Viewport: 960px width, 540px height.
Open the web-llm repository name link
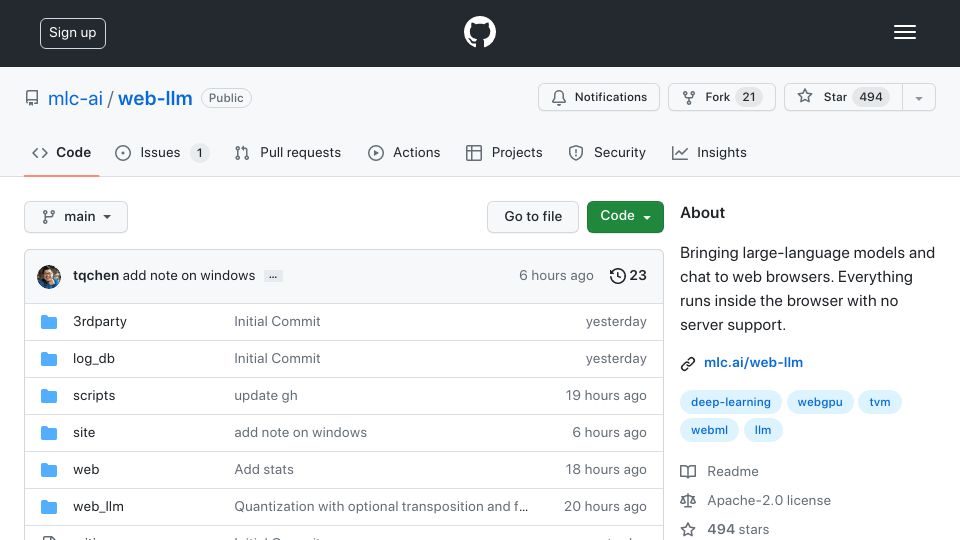pyautogui.click(x=155, y=98)
